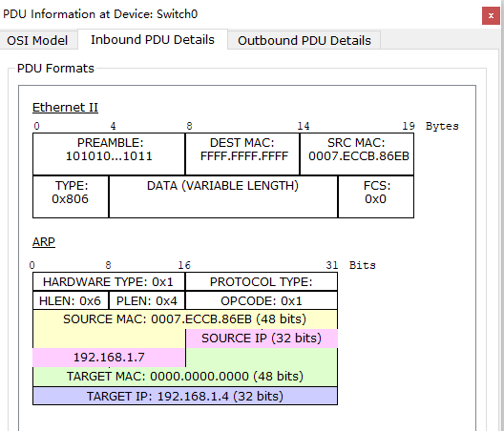
Task: Open the Outbound PDU Details tab
Action: coord(304,40)
